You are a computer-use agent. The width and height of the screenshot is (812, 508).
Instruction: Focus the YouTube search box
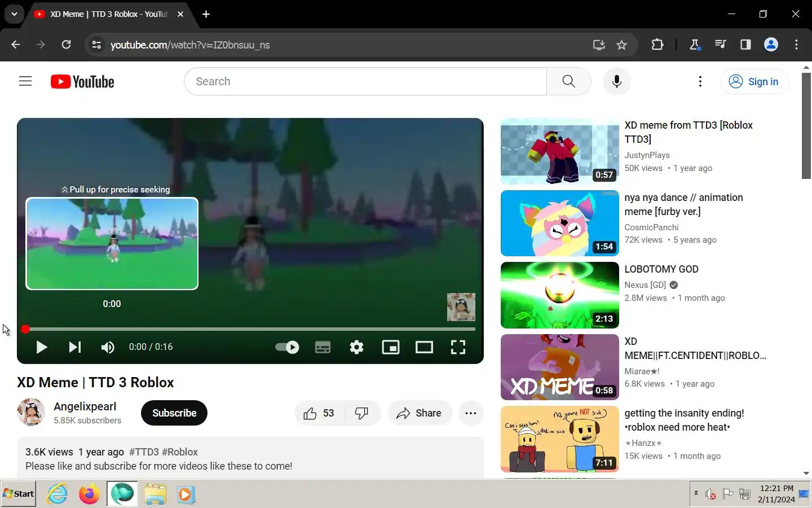pos(365,81)
